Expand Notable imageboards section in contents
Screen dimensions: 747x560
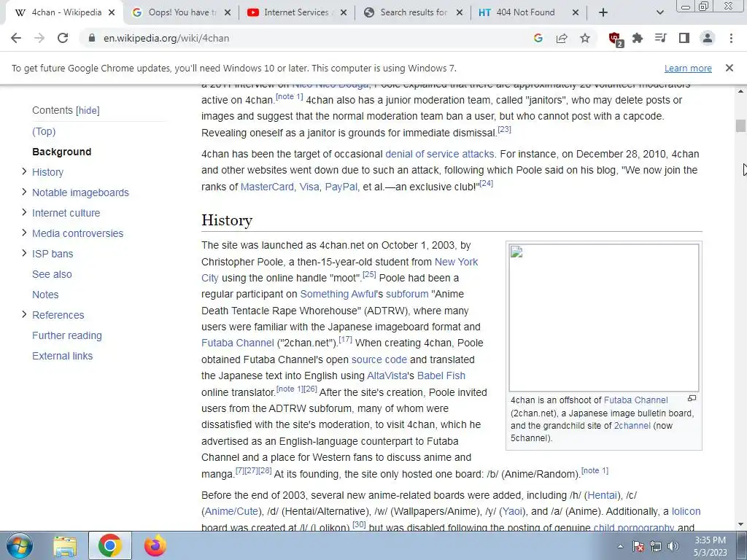coord(24,192)
